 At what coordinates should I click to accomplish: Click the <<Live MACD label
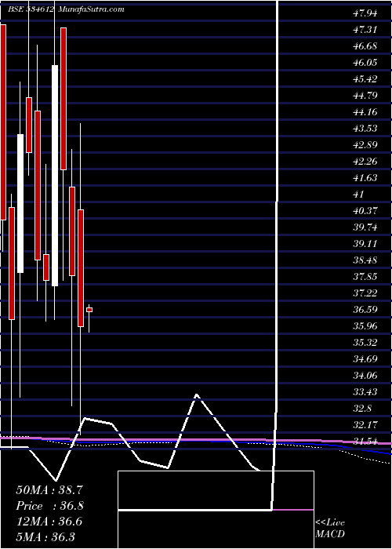click(330, 529)
